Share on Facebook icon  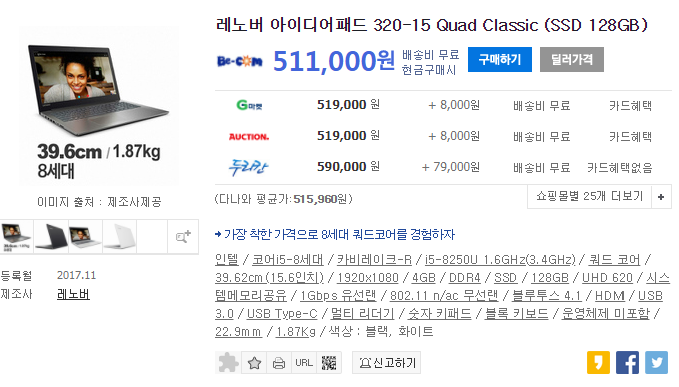627,362
